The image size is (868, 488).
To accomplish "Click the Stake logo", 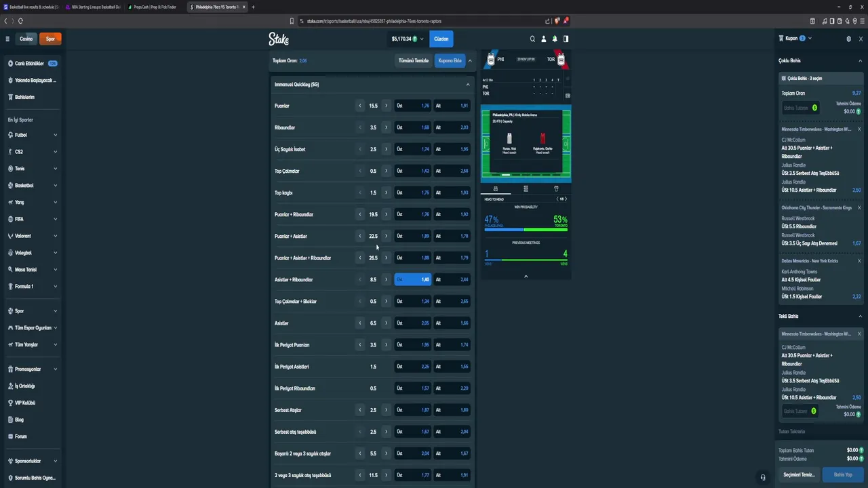I will pos(279,39).
